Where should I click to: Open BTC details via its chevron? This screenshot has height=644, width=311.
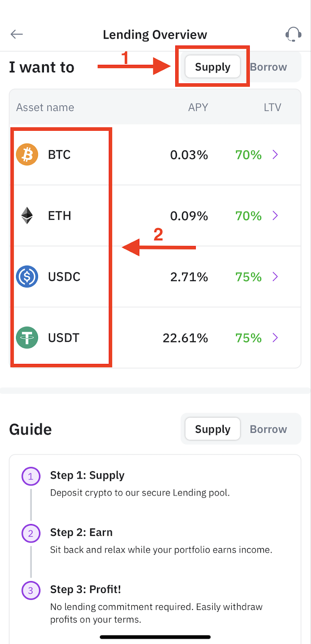pyautogui.click(x=275, y=155)
